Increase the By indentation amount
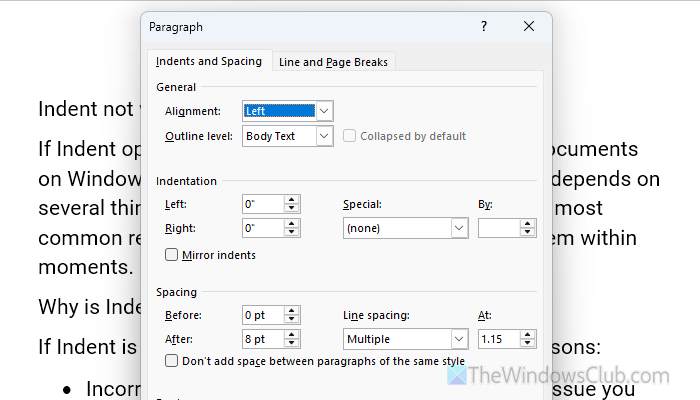 pos(528,224)
